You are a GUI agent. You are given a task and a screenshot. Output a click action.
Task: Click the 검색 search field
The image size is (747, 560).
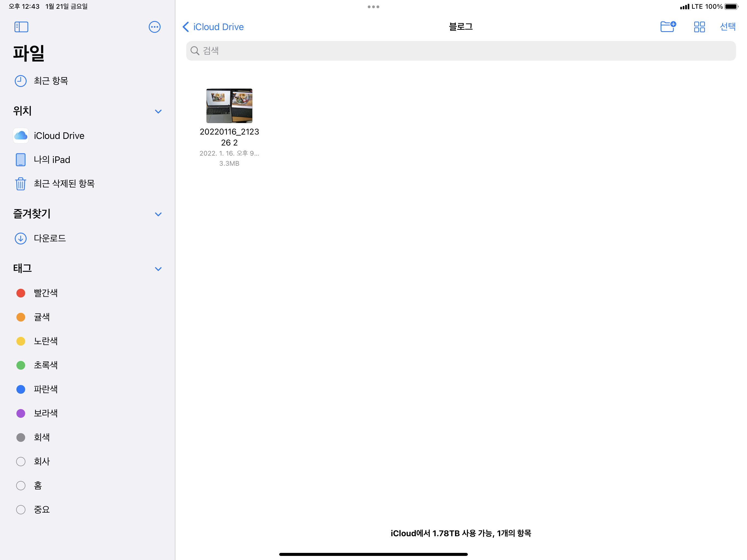point(461,51)
